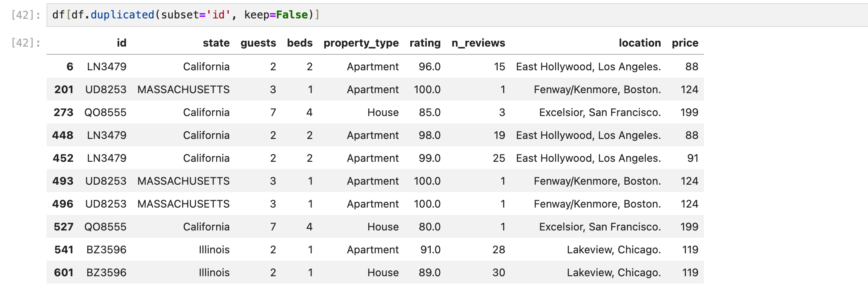Click id LN3479 in row 448
The image size is (868, 295).
(x=107, y=135)
